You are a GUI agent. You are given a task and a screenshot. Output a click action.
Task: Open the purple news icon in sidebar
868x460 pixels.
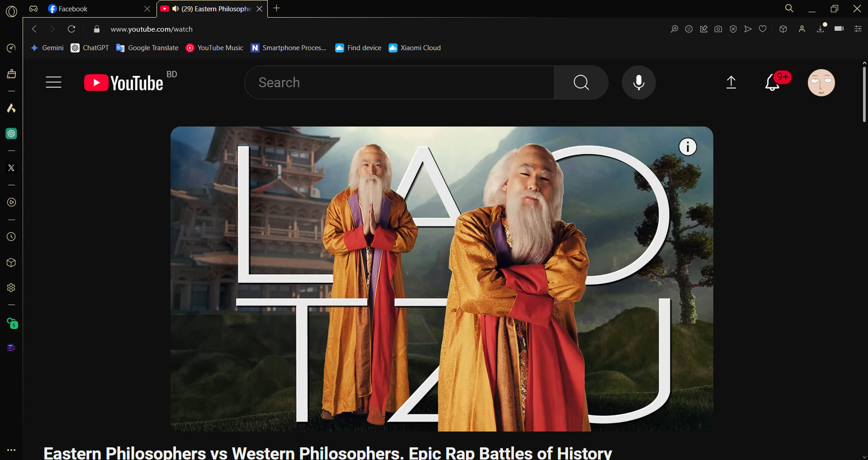(11, 347)
